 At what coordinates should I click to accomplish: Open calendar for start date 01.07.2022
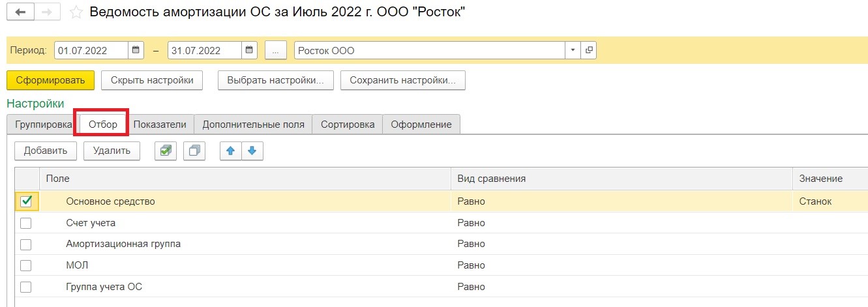[x=136, y=50]
